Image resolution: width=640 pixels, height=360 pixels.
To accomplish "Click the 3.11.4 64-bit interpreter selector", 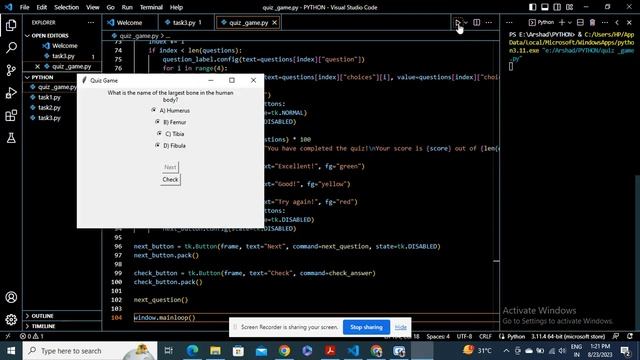I will point(569,336).
